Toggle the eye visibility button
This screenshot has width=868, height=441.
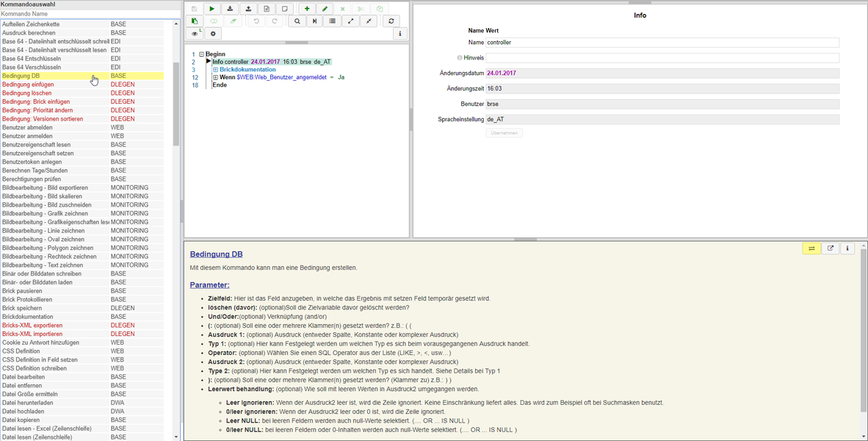point(195,34)
